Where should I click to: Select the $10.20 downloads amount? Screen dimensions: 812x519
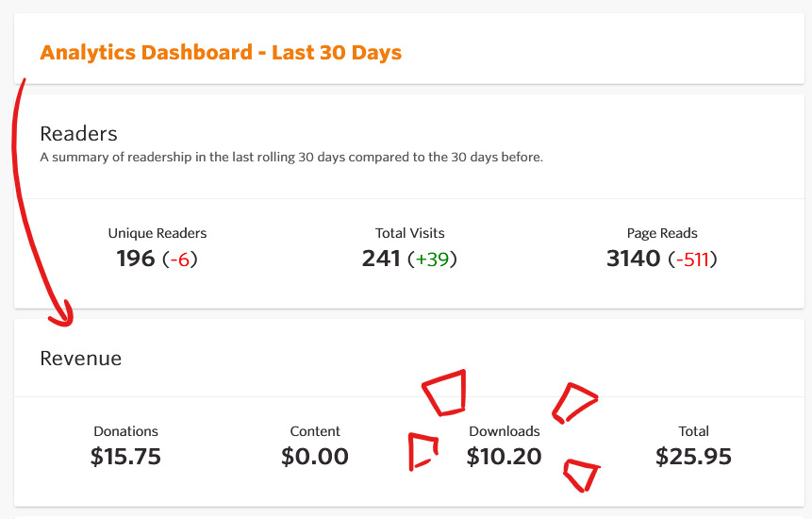(x=504, y=457)
